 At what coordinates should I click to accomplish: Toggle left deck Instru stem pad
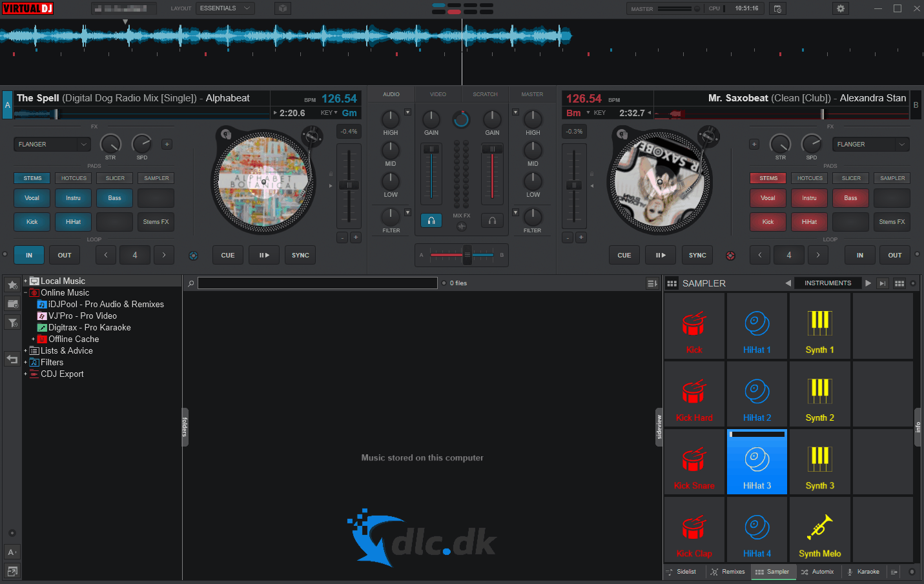tap(73, 198)
